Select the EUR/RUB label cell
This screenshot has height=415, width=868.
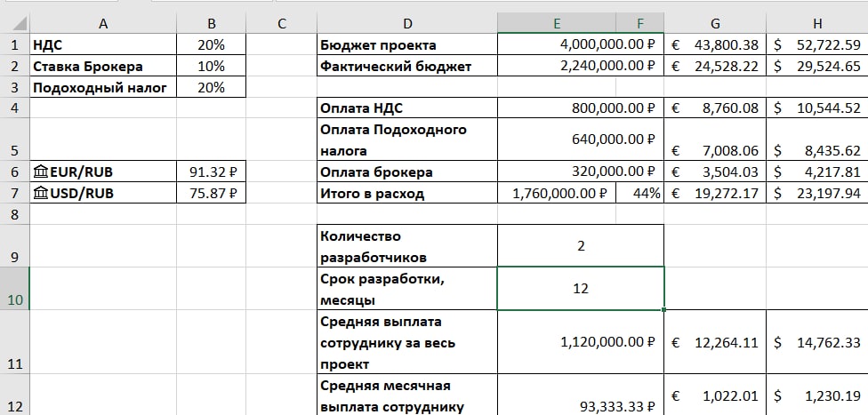103,172
